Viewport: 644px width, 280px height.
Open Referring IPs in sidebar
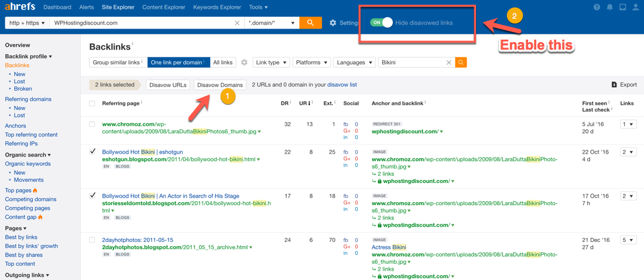(x=21, y=143)
